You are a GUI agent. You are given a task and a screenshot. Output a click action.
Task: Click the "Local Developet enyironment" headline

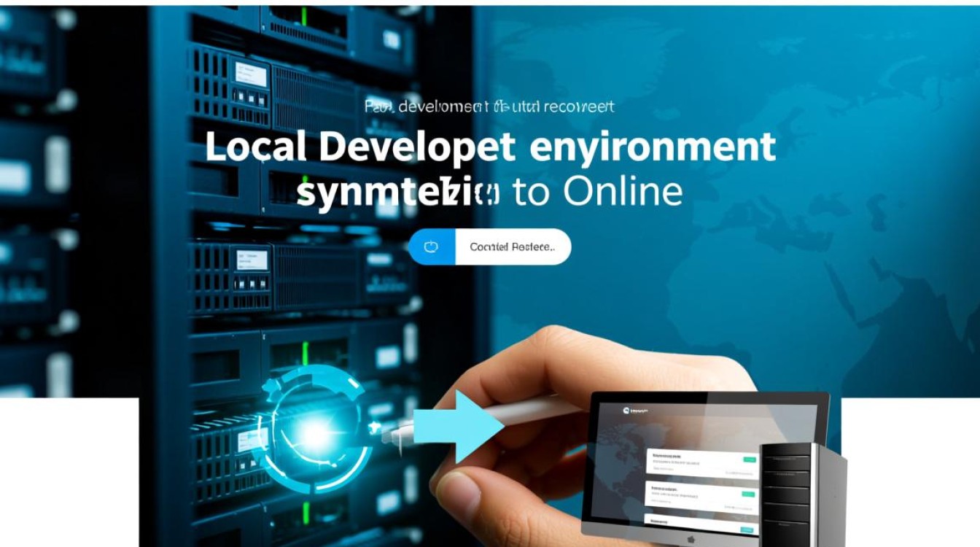click(490, 146)
